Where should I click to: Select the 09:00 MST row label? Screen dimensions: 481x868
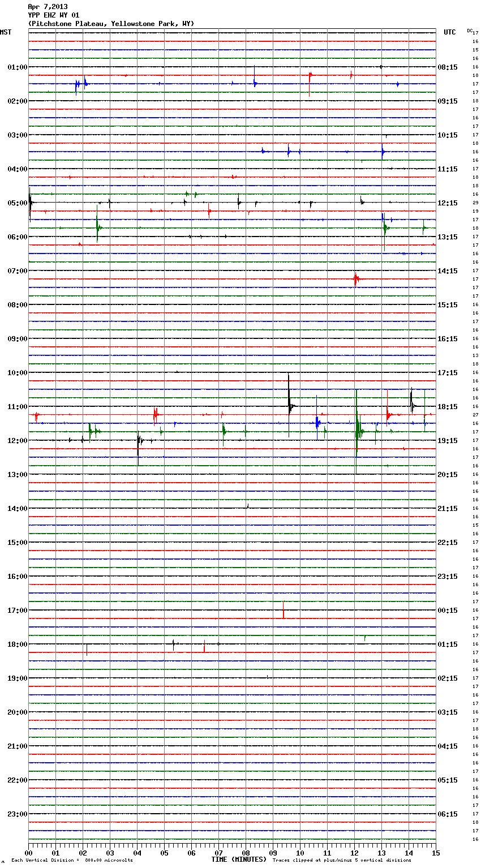(x=18, y=339)
